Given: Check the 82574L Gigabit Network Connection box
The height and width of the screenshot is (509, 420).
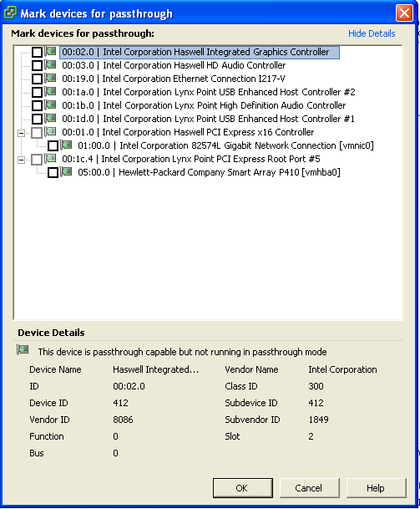Looking at the screenshot, I should coord(53,145).
